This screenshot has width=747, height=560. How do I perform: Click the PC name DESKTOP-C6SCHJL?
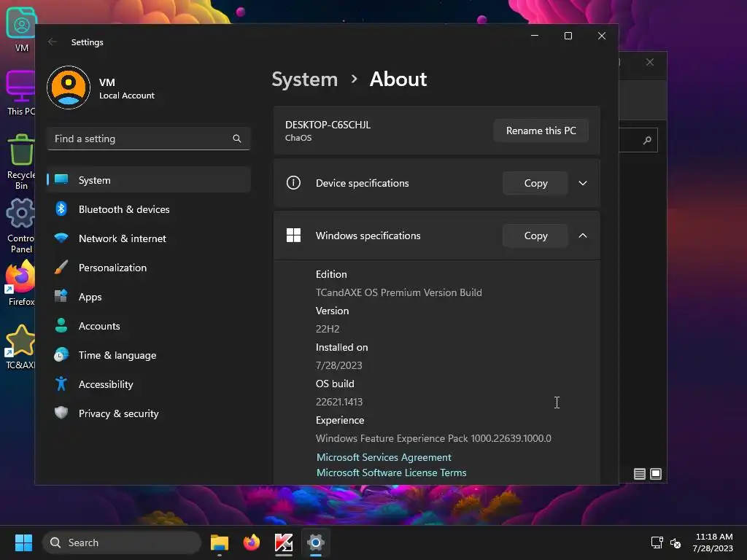coord(328,125)
